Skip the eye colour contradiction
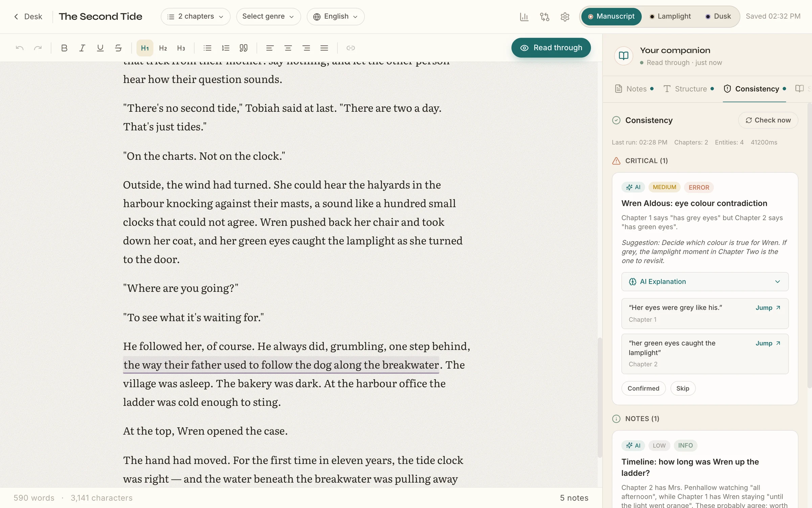Screen dimensions: 812x508 pos(682,388)
